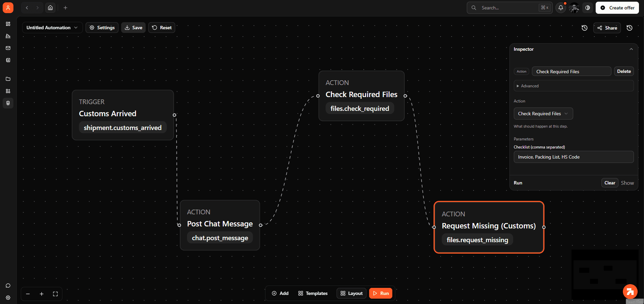Run the automation
This screenshot has height=304, width=644.
tap(381, 293)
